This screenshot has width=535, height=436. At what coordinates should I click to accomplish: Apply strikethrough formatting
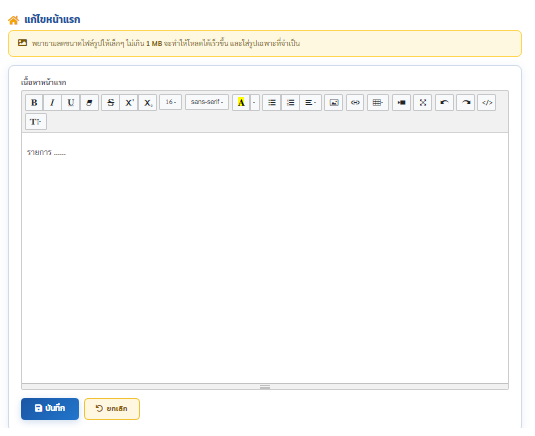[111, 103]
